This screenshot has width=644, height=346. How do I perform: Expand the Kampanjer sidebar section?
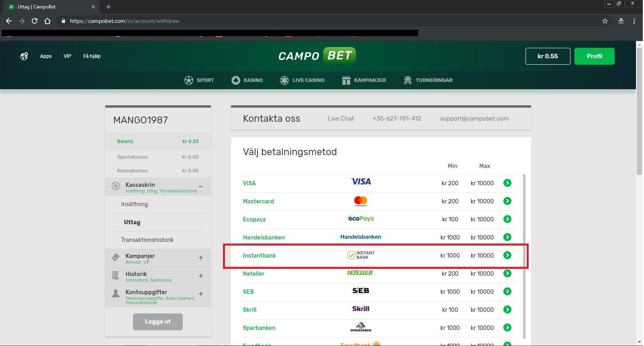click(x=201, y=258)
